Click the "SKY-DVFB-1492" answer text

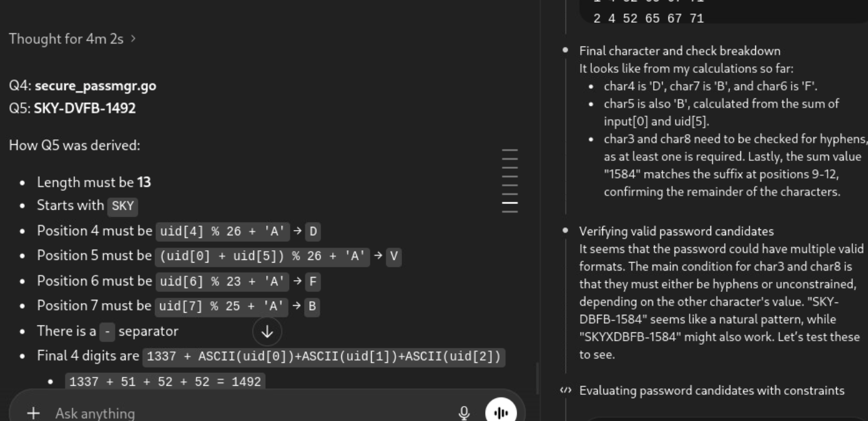coord(85,108)
